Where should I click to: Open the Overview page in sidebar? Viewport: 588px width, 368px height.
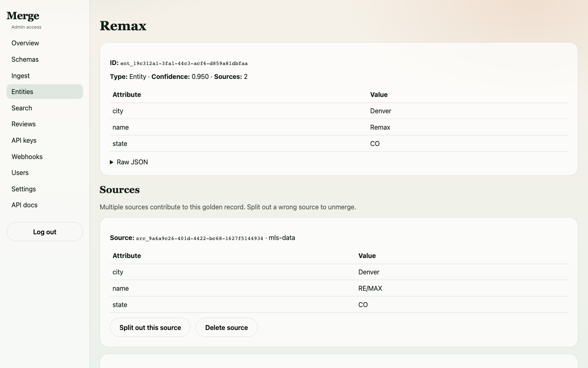tap(45, 43)
